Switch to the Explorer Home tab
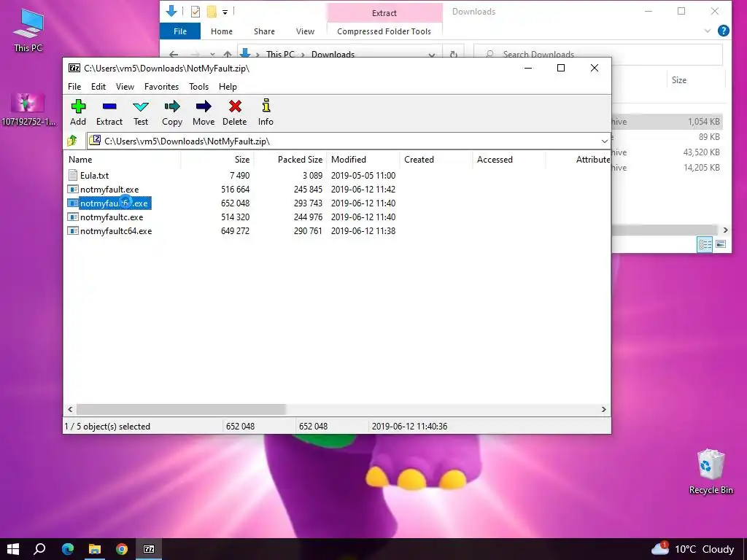The width and height of the screenshot is (747, 560). click(x=222, y=31)
